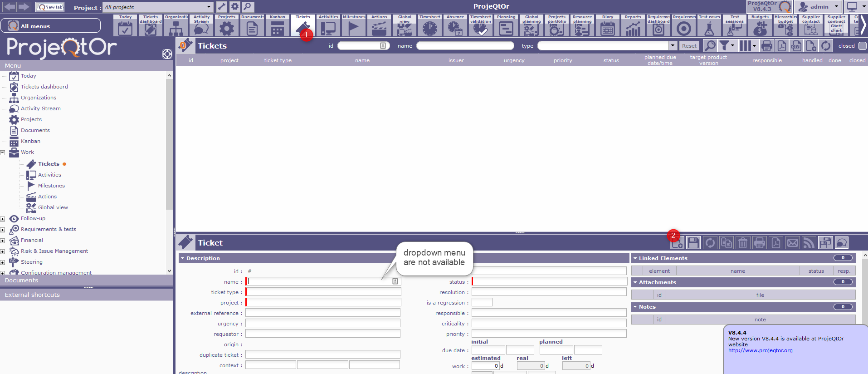Open the Timesheet clock icon

(429, 26)
